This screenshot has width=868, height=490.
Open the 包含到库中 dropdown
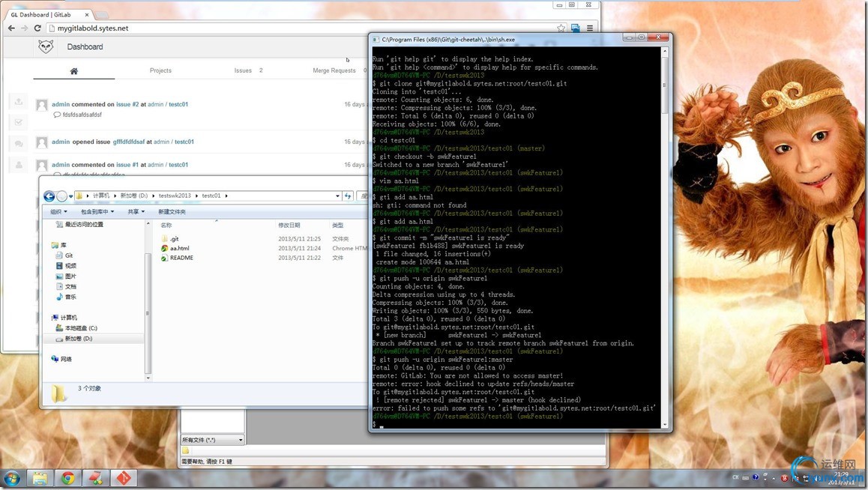(97, 212)
